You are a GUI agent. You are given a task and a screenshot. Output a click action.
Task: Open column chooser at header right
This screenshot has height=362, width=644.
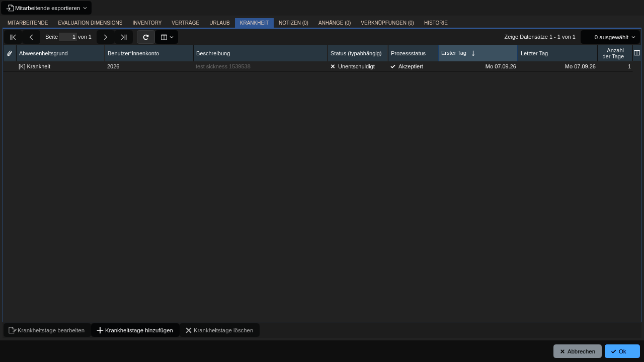tap(637, 53)
